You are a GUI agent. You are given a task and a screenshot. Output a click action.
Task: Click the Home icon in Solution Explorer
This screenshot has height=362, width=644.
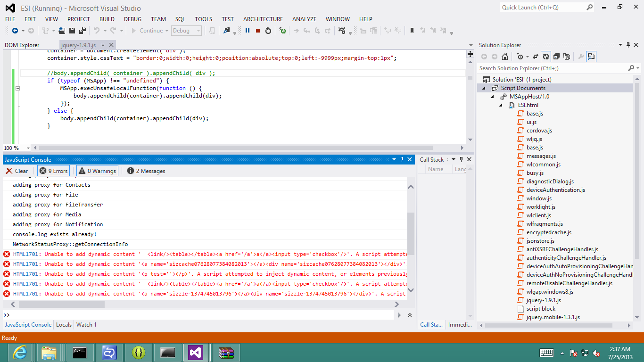coord(505,57)
